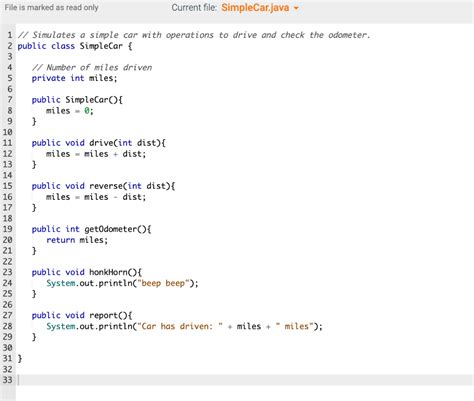Image resolution: width=474 pixels, height=401 pixels.
Task: Click the 'private int miles;' declaration
Action: pos(74,78)
